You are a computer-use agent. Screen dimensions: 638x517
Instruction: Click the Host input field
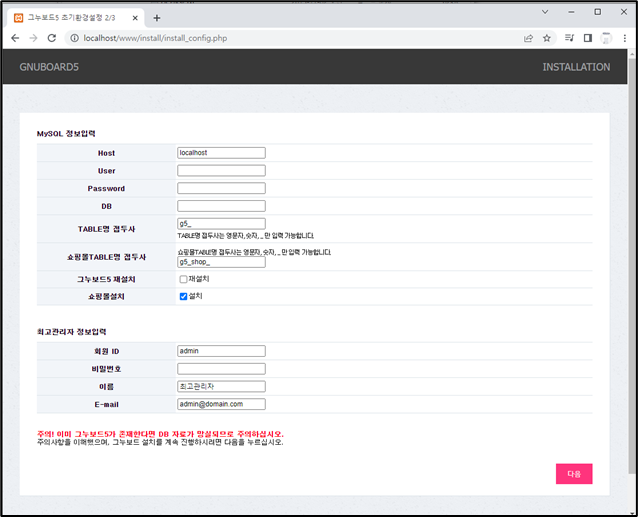(x=221, y=153)
